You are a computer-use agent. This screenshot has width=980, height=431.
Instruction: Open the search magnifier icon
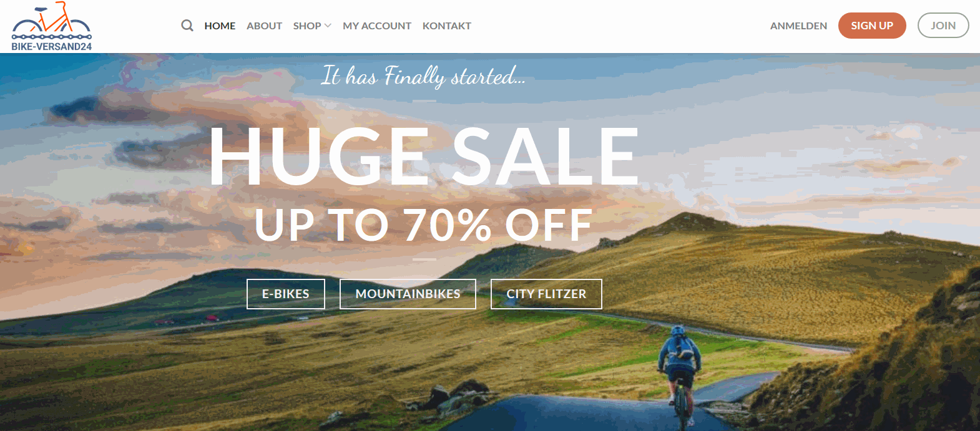[187, 26]
